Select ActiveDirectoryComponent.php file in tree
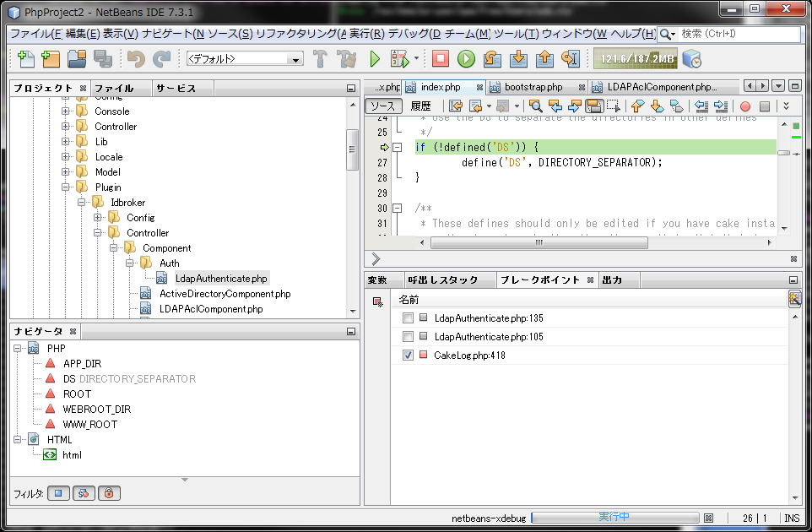 pos(225,294)
